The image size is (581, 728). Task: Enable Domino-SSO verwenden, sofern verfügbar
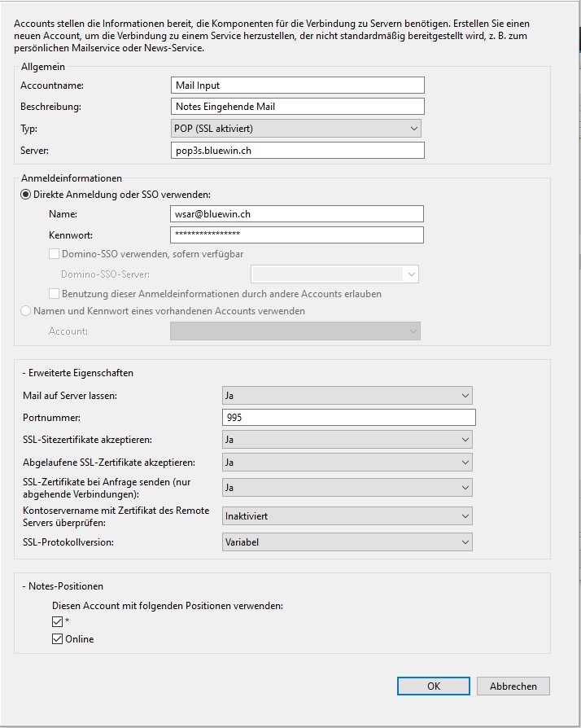pyautogui.click(x=54, y=253)
